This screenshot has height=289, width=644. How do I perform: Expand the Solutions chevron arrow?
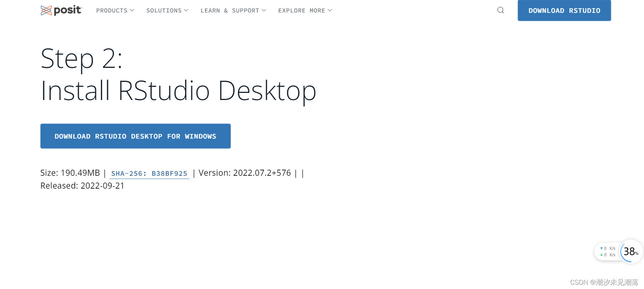186,10
